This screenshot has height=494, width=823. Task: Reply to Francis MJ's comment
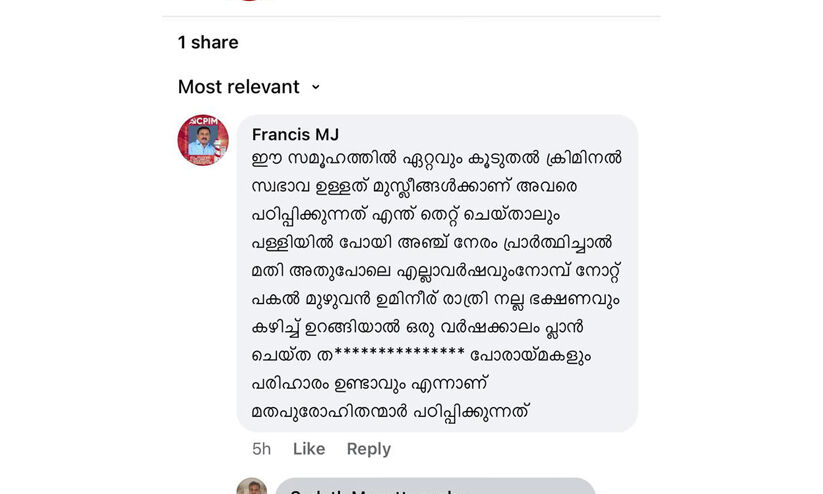pyautogui.click(x=368, y=449)
